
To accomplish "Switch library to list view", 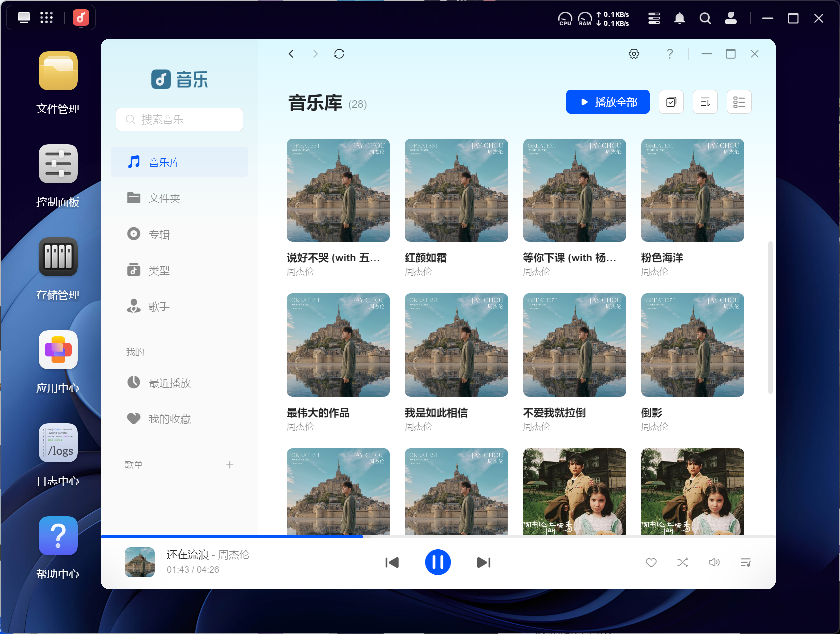I will (739, 102).
